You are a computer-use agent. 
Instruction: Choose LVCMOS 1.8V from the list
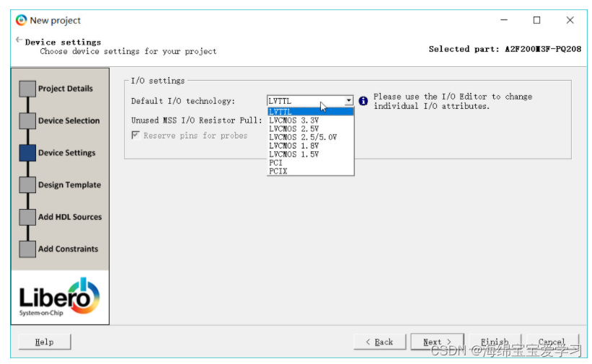click(310, 146)
